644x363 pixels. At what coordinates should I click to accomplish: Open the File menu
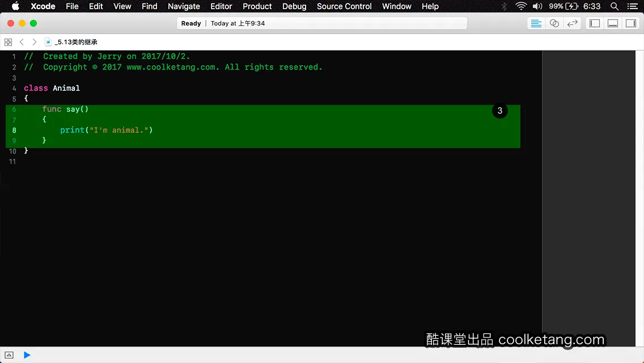click(x=72, y=6)
